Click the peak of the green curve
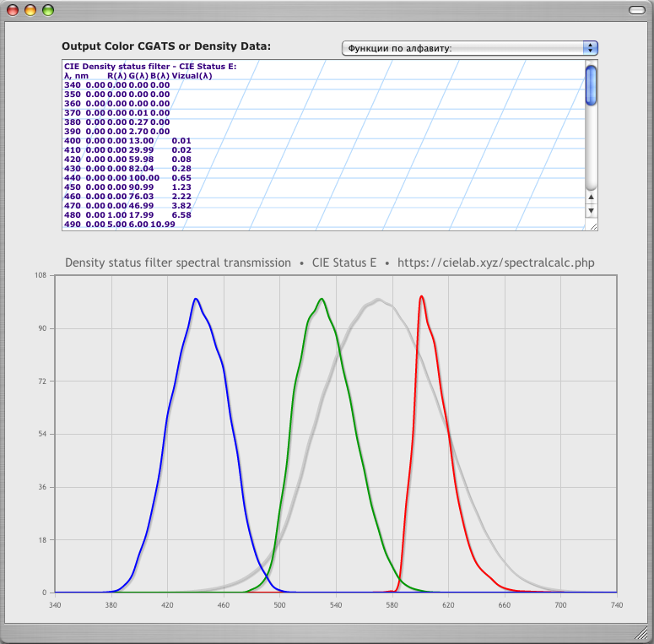The height and width of the screenshot is (644, 654). click(322, 299)
